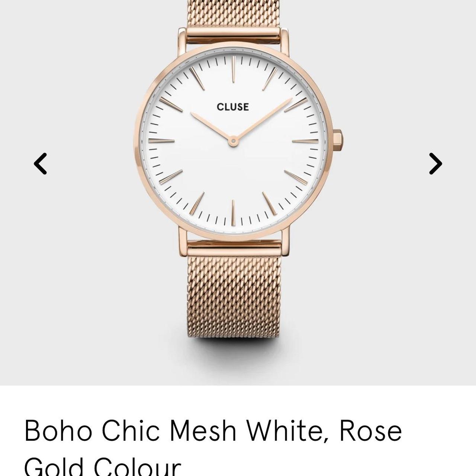
Task: Tap the lower mesh strap of the watch
Action: tap(234, 294)
